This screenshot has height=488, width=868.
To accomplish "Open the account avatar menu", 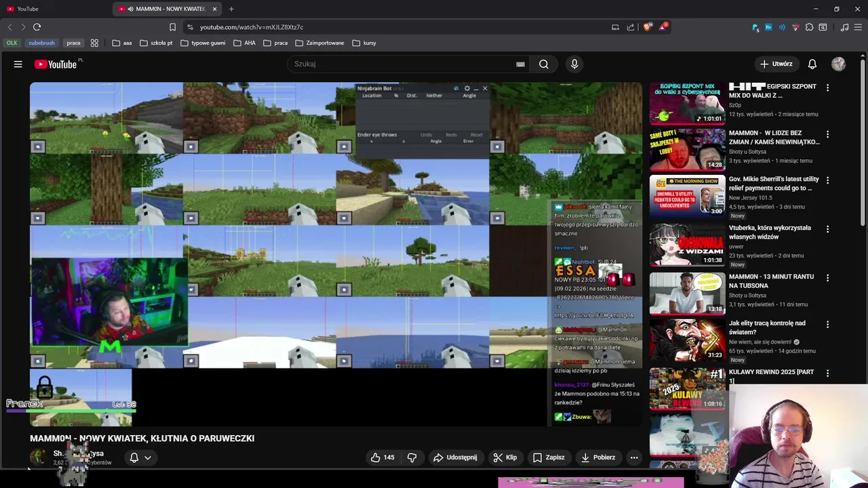I will pyautogui.click(x=839, y=64).
